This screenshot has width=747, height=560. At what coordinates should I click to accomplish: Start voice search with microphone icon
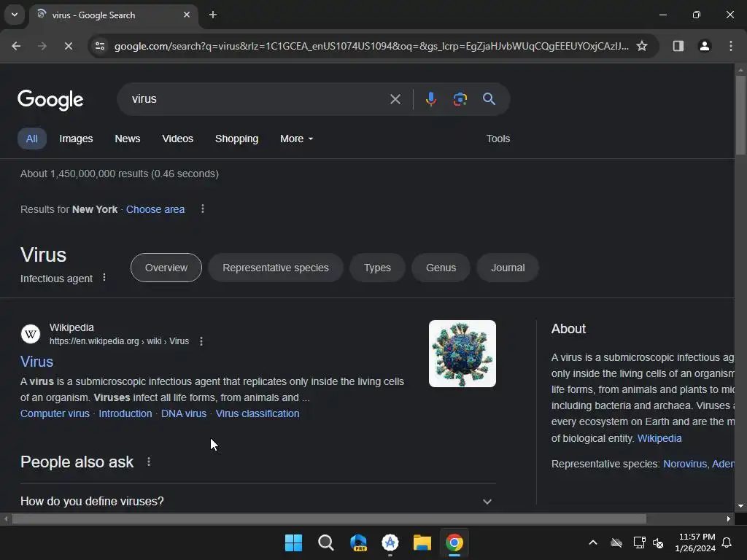[430, 99]
